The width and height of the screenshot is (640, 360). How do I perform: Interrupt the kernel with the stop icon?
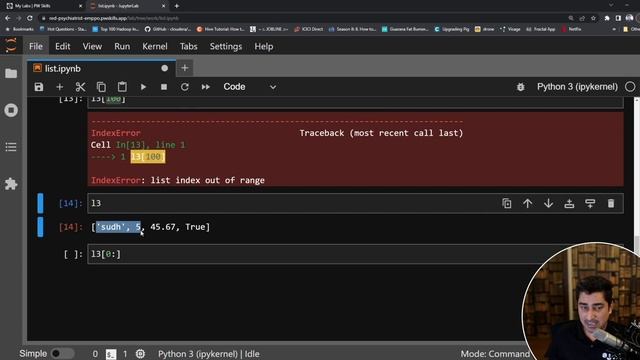coord(164,87)
